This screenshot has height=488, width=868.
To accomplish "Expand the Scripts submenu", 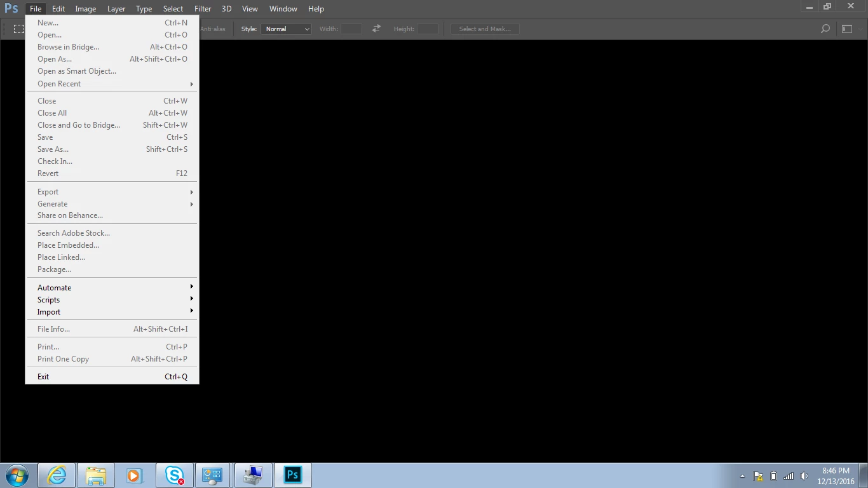I will tap(112, 300).
